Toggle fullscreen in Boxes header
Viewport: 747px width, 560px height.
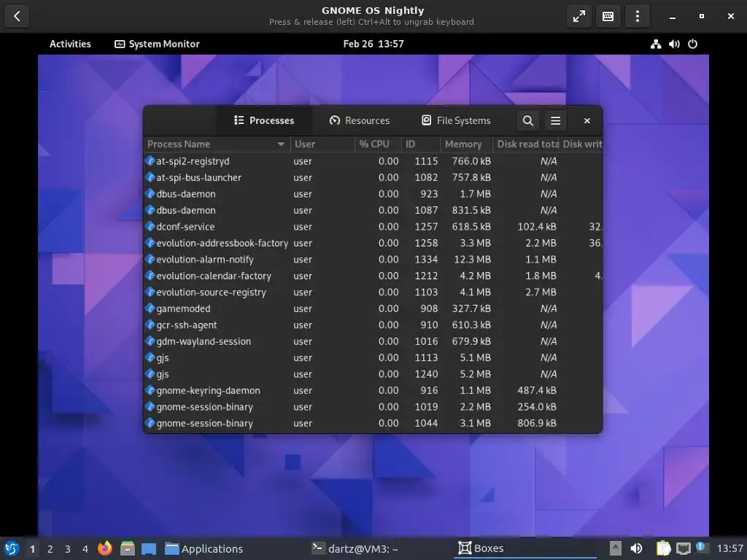click(x=579, y=16)
